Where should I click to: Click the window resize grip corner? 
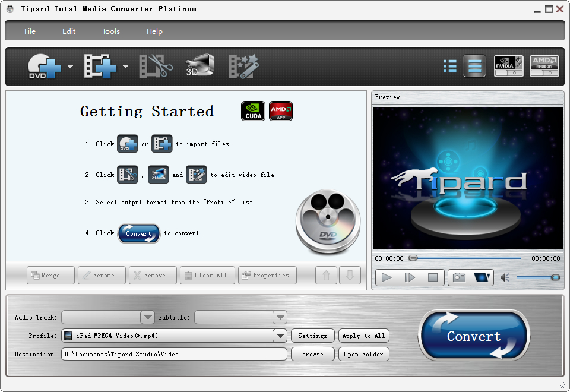click(x=562, y=385)
